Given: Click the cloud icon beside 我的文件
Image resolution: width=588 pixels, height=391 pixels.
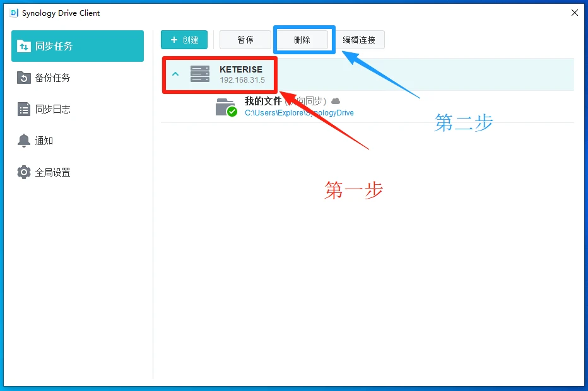Looking at the screenshot, I should point(336,101).
